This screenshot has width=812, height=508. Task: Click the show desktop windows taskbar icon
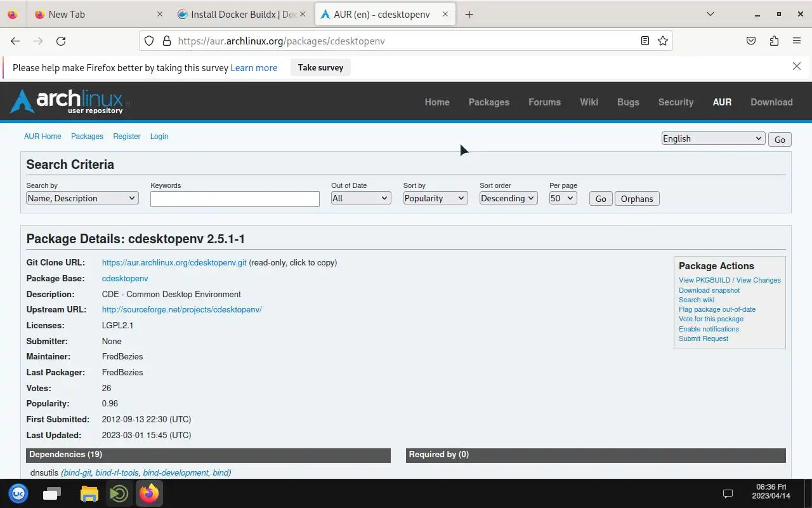click(52, 493)
